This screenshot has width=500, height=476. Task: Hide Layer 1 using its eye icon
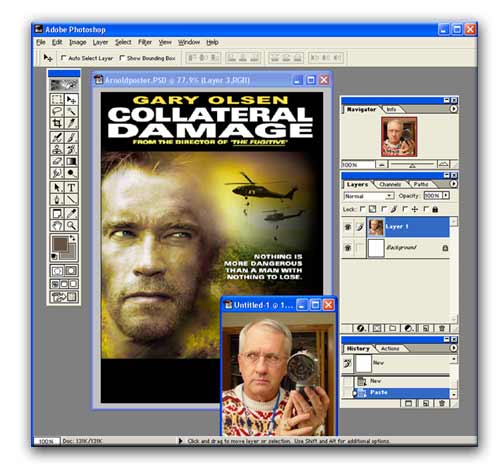pyautogui.click(x=348, y=227)
